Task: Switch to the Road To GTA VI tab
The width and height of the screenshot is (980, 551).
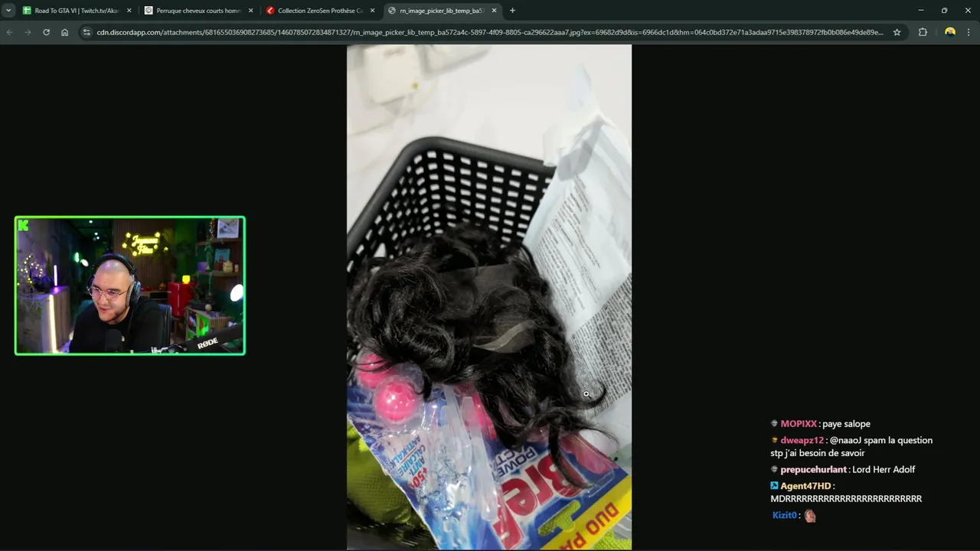Action: pyautogui.click(x=77, y=11)
